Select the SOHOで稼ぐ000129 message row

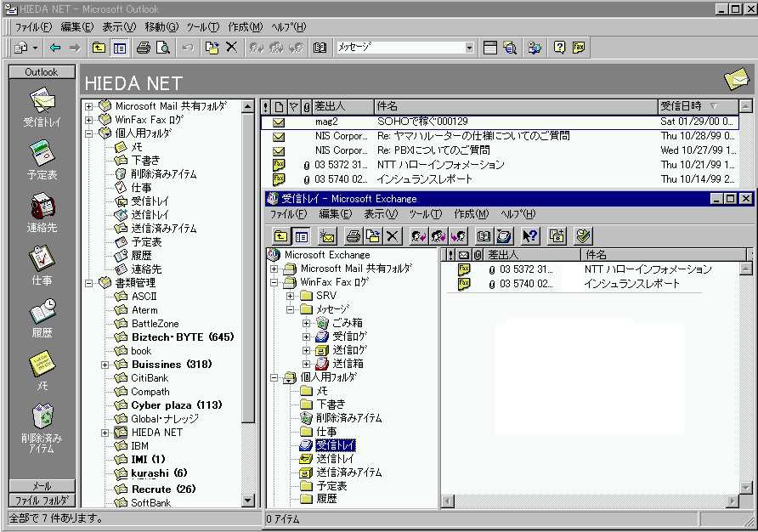(422, 122)
